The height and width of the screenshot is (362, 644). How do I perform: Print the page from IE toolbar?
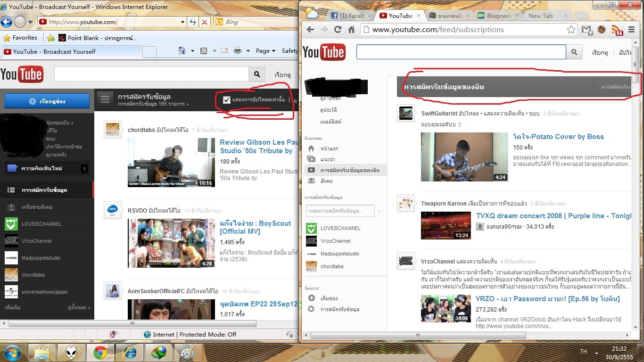pos(238,51)
